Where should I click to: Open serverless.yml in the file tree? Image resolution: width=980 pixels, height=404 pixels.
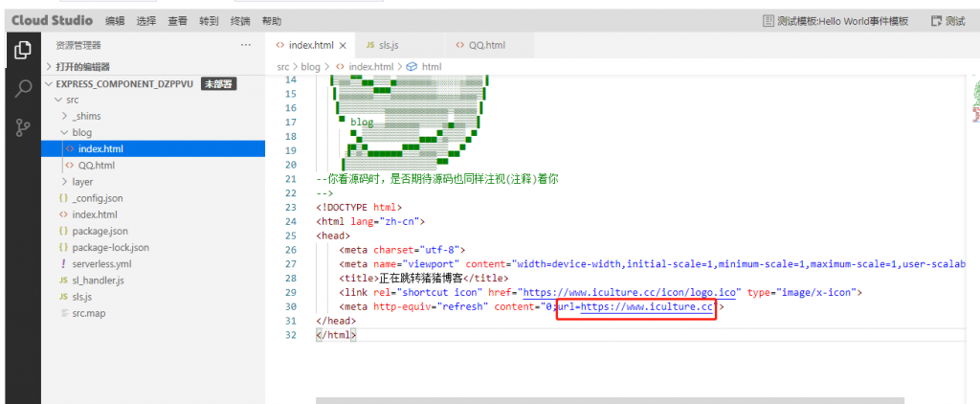tap(101, 263)
